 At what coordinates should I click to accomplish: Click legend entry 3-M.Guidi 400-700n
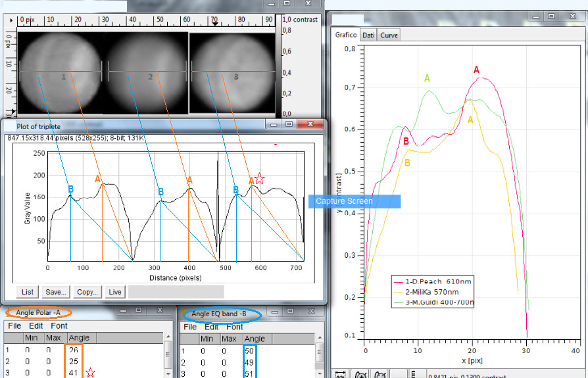(434, 302)
